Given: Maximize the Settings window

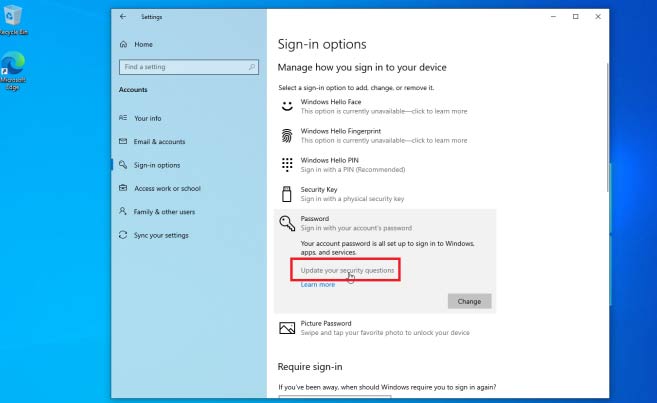Looking at the screenshot, I should (576, 17).
